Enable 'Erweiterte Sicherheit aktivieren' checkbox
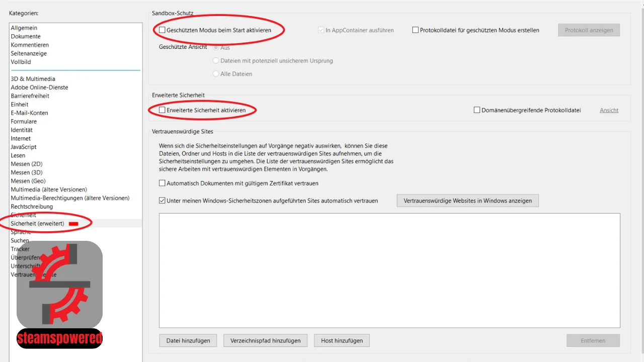 coord(163,110)
